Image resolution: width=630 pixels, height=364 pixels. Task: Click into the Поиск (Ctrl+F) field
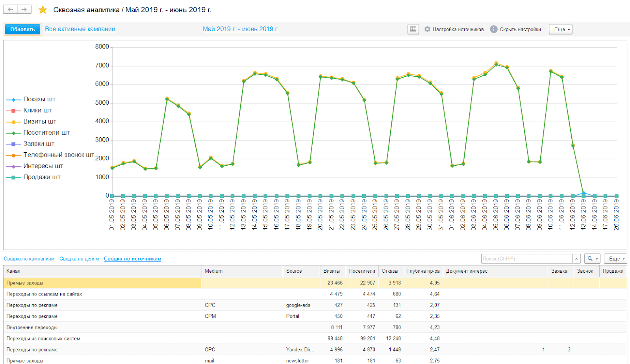527,259
